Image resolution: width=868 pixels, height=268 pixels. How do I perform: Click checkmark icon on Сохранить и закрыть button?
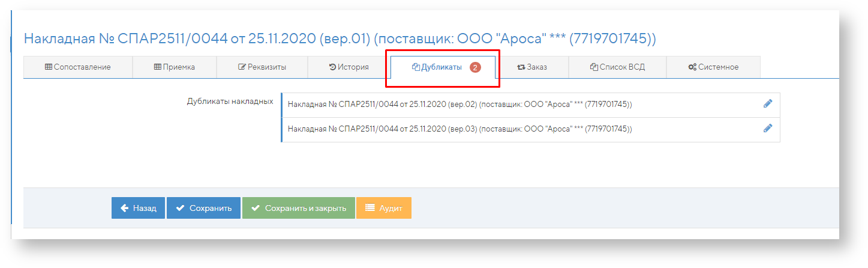click(x=256, y=208)
